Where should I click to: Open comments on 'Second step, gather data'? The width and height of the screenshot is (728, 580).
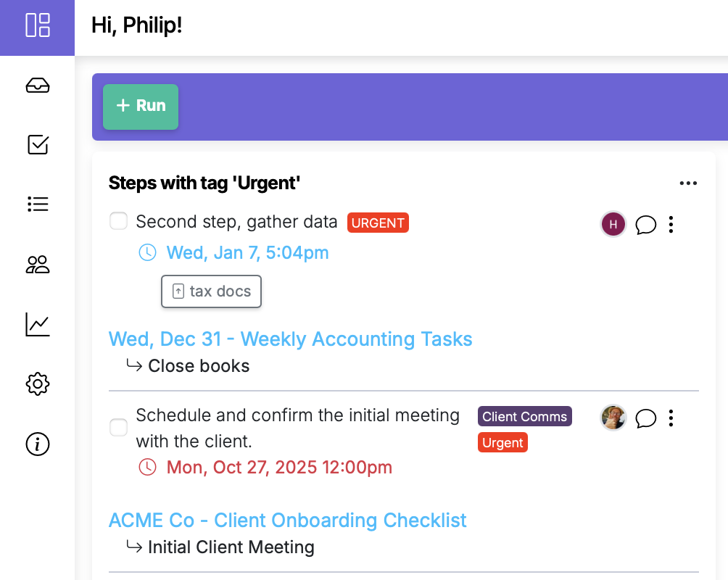(x=646, y=225)
